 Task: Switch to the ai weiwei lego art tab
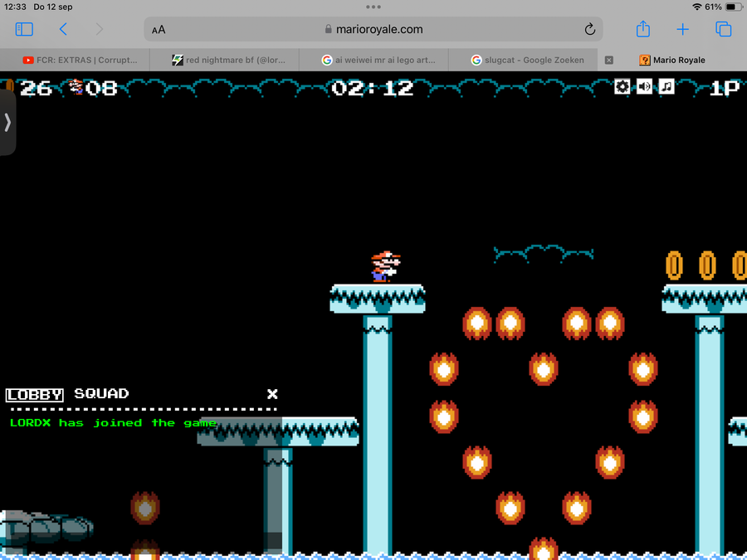click(x=378, y=60)
